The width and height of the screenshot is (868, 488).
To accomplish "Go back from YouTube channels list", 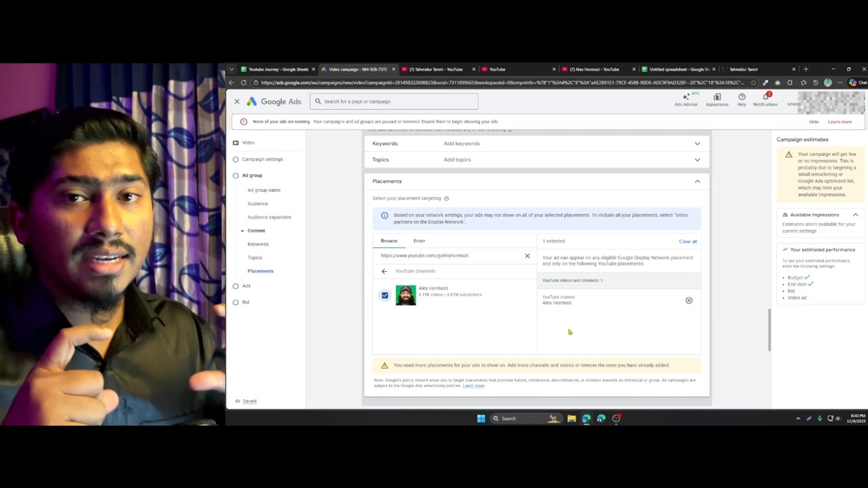I will pyautogui.click(x=384, y=271).
